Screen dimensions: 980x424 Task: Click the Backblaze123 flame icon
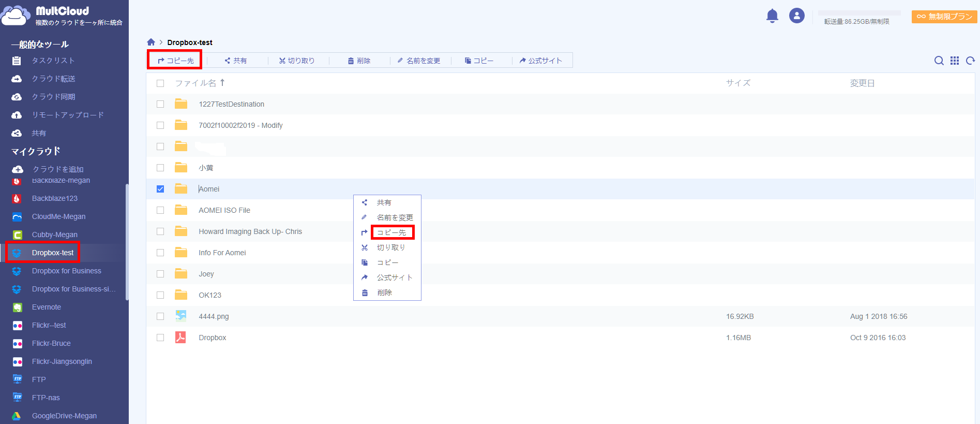pos(17,199)
